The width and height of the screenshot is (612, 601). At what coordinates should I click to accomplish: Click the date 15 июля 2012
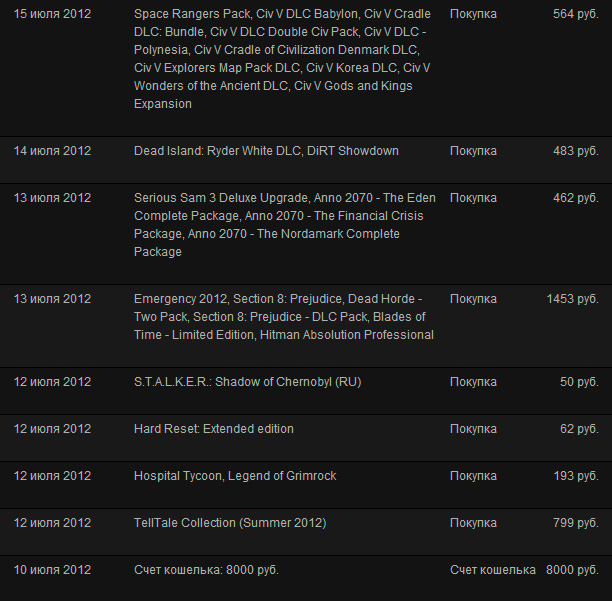tap(52, 14)
